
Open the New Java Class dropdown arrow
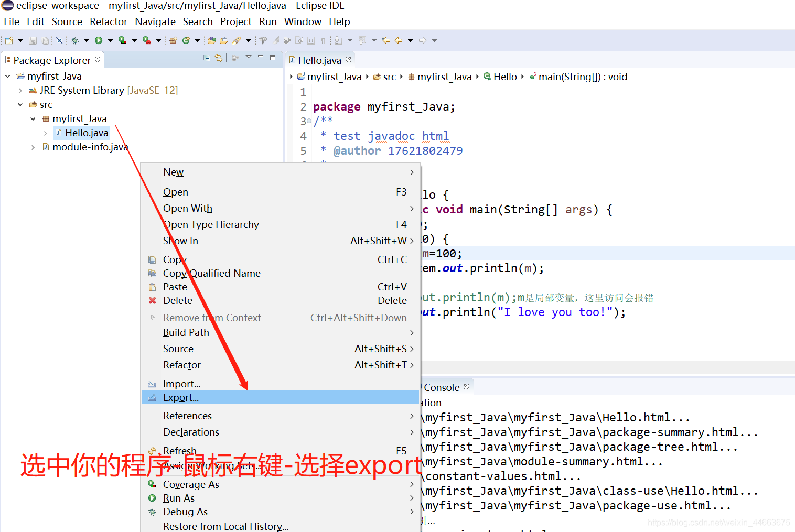tap(197, 40)
